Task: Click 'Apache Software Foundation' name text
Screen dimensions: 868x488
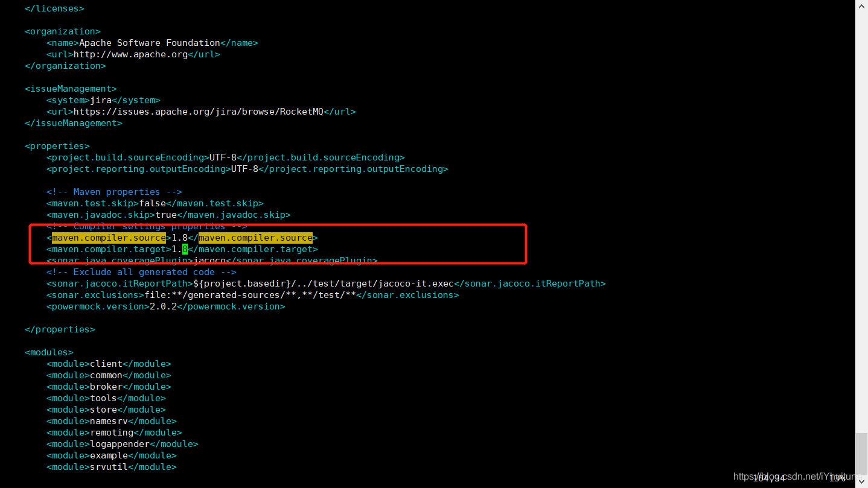Action: 150,43
